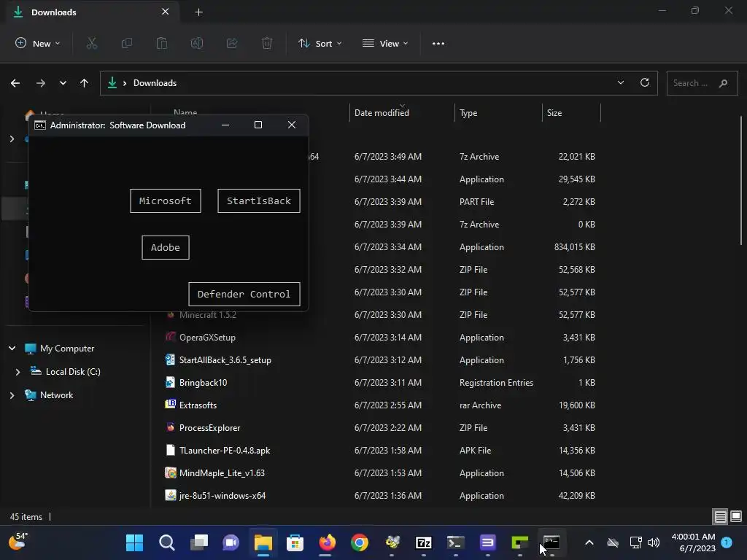Go forward with the right arrow

point(41,83)
